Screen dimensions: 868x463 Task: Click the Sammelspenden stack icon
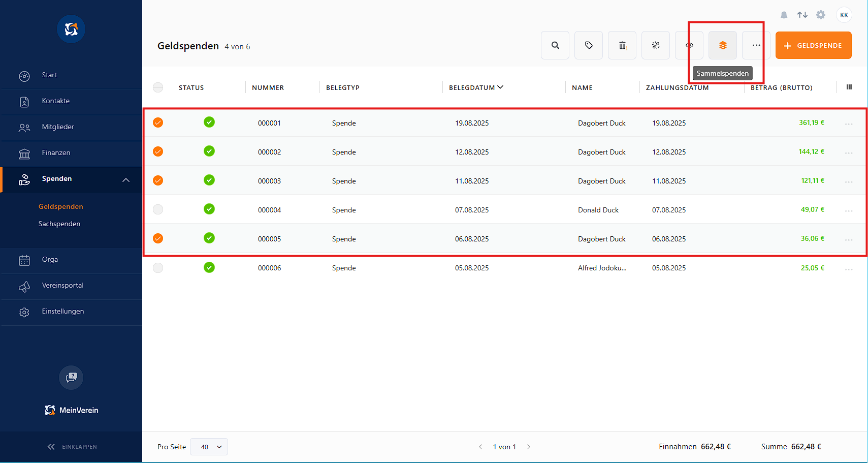click(x=723, y=45)
